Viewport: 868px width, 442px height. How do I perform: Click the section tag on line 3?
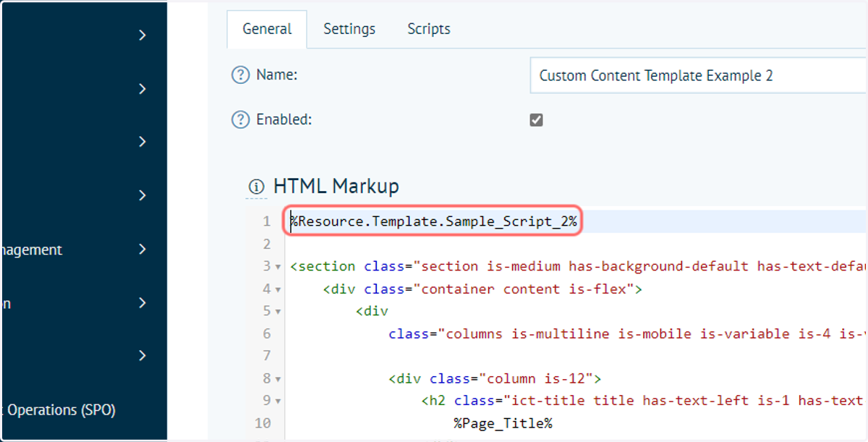tap(323, 266)
